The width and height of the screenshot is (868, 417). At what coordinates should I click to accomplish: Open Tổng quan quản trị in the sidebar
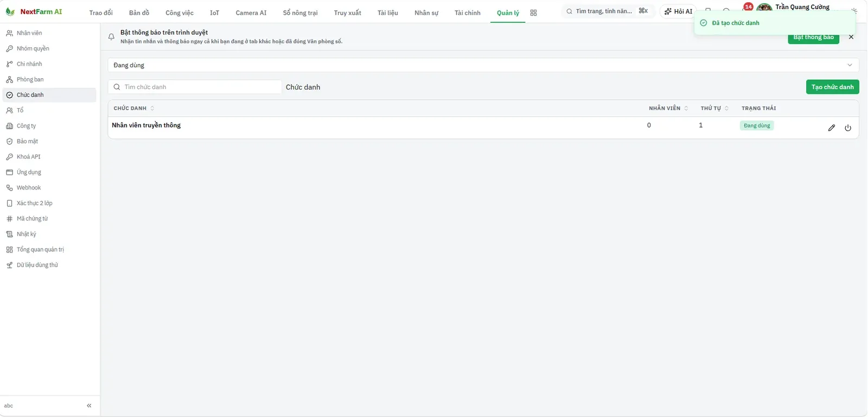pos(49,250)
